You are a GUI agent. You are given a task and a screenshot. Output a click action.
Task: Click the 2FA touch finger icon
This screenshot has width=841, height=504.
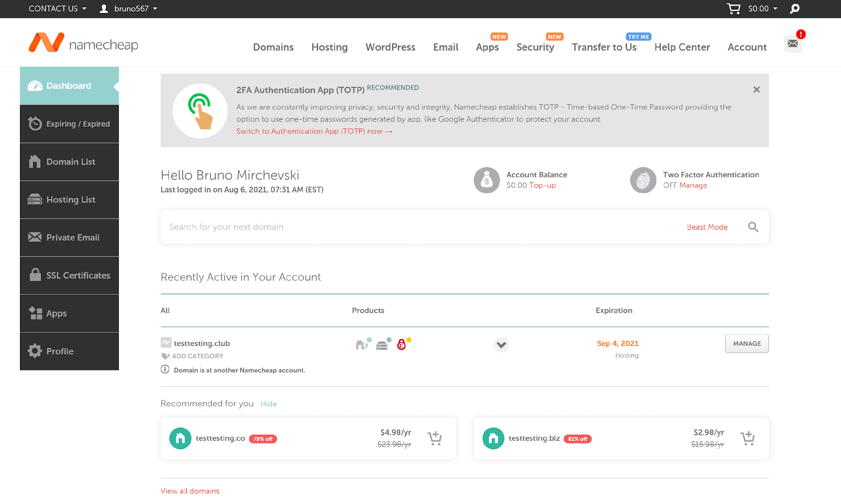click(200, 111)
